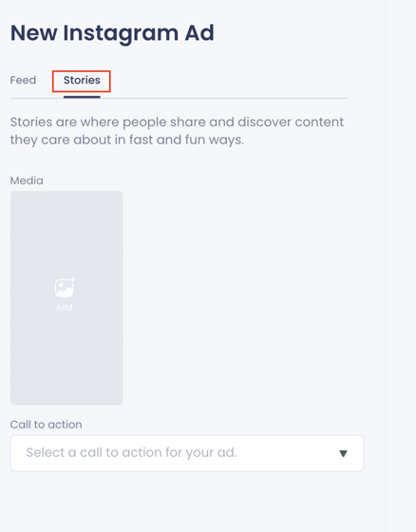The image size is (416, 532).
Task: Click the add image icon in Media
Action: pyautogui.click(x=65, y=287)
